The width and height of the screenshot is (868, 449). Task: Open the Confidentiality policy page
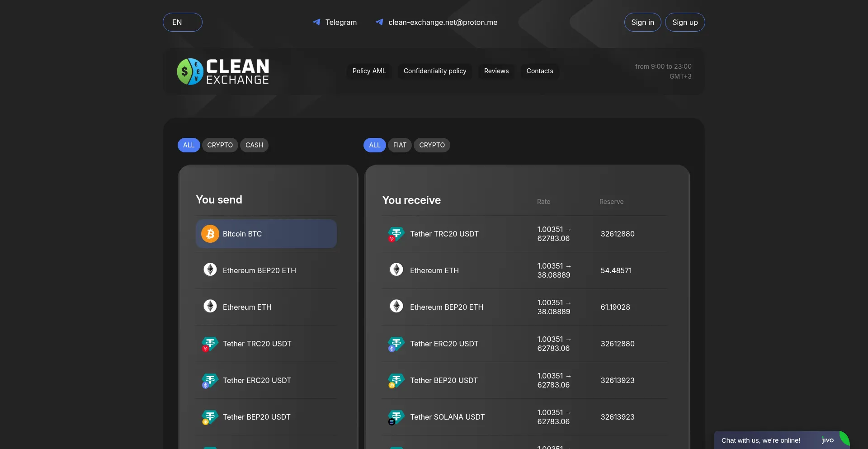(435, 71)
